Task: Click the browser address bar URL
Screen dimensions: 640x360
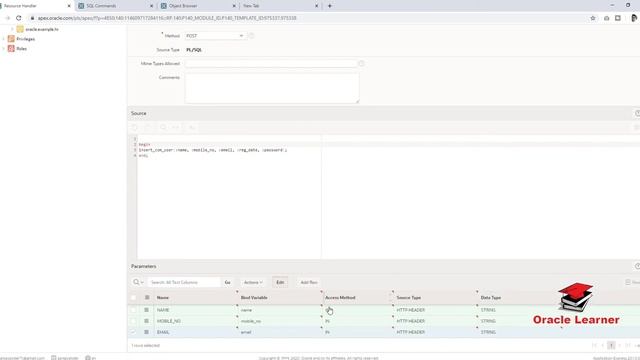Action: click(167, 18)
